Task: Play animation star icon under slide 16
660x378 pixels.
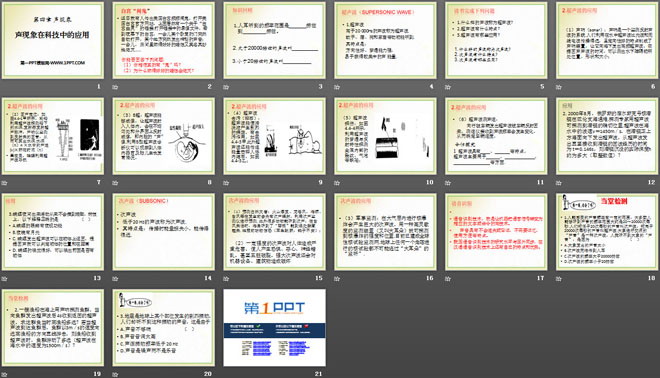Action: 337,278
